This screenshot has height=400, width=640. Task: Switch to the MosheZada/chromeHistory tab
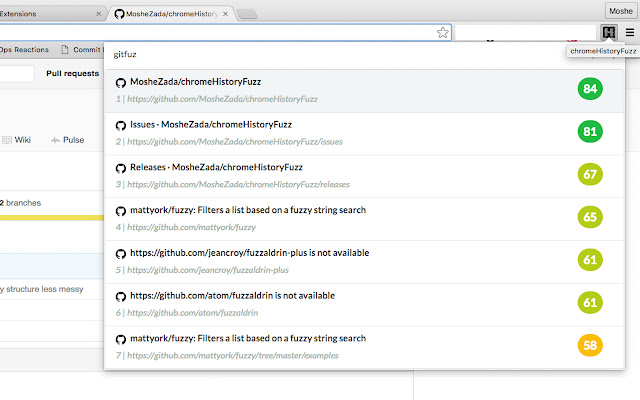coord(171,13)
